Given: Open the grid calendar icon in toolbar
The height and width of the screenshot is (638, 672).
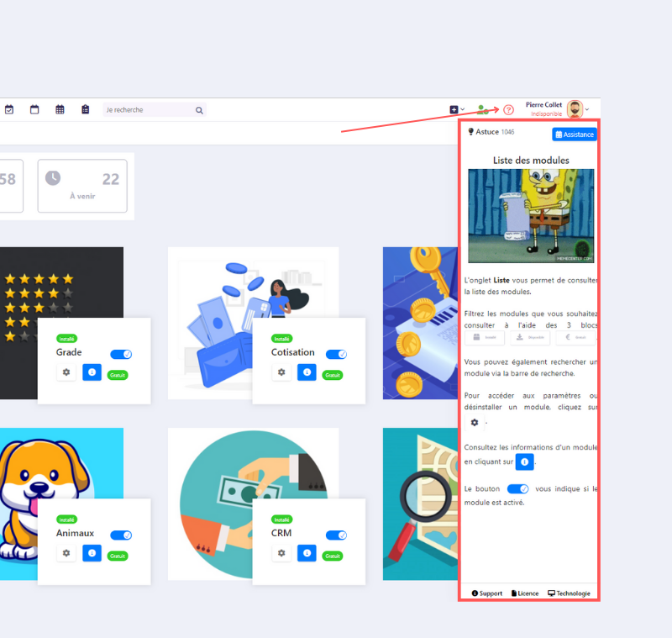Looking at the screenshot, I should [60, 109].
